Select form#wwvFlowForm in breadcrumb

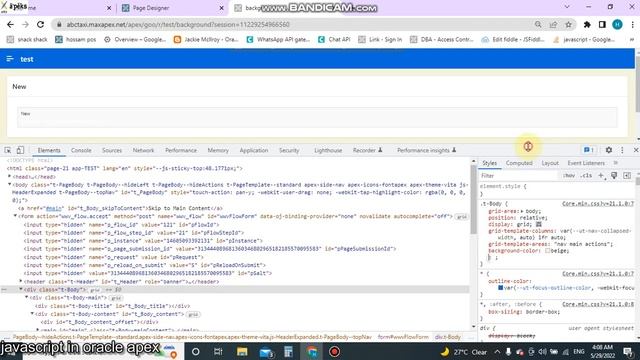[403, 337]
